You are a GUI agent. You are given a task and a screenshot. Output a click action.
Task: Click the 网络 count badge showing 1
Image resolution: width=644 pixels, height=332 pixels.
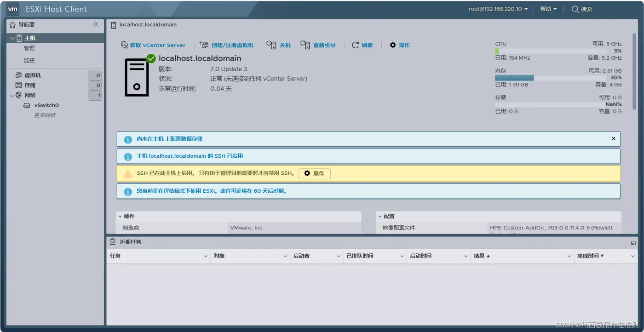point(95,96)
